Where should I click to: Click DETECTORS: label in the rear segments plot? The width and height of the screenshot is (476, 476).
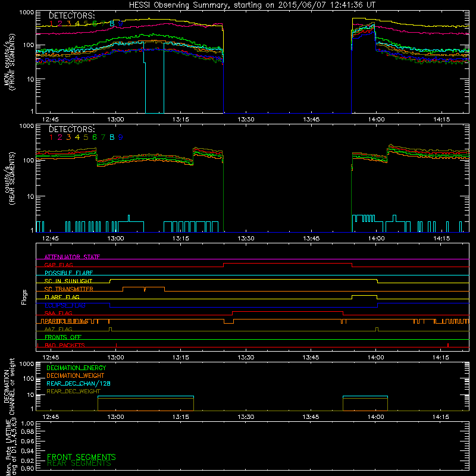click(71, 129)
